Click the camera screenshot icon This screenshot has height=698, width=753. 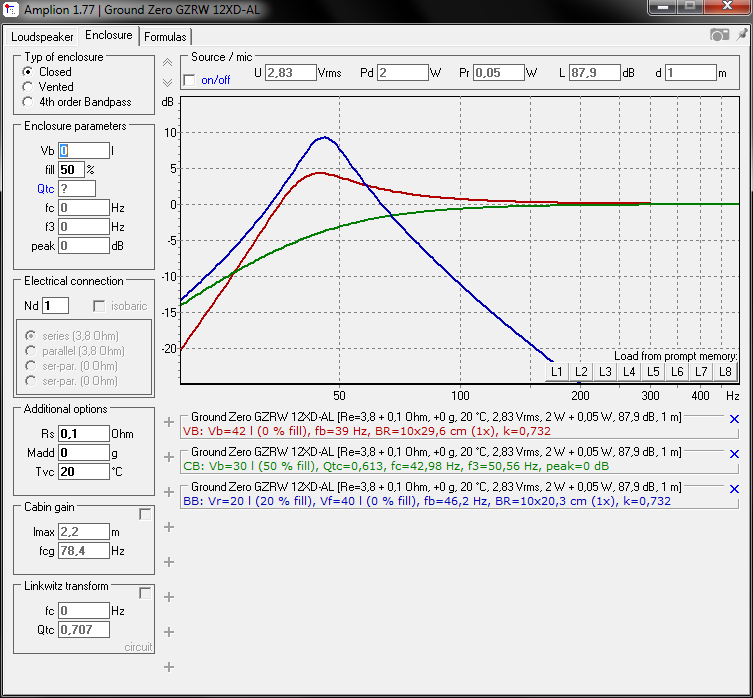tap(719, 35)
